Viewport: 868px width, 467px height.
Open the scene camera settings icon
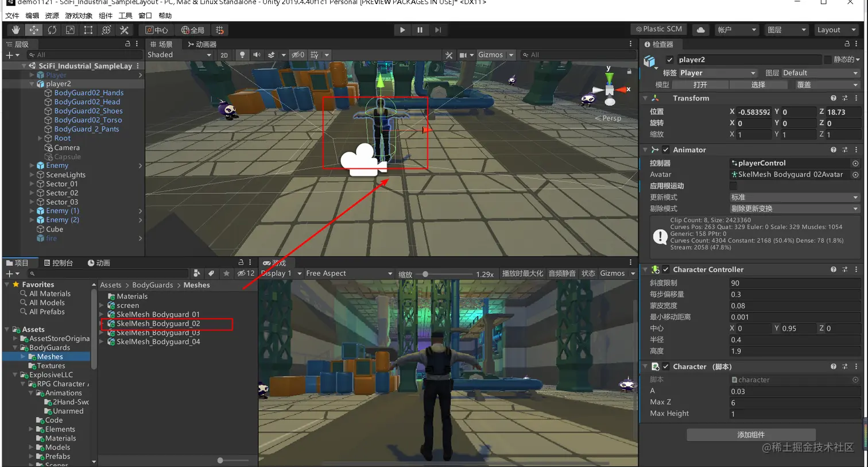coord(463,55)
